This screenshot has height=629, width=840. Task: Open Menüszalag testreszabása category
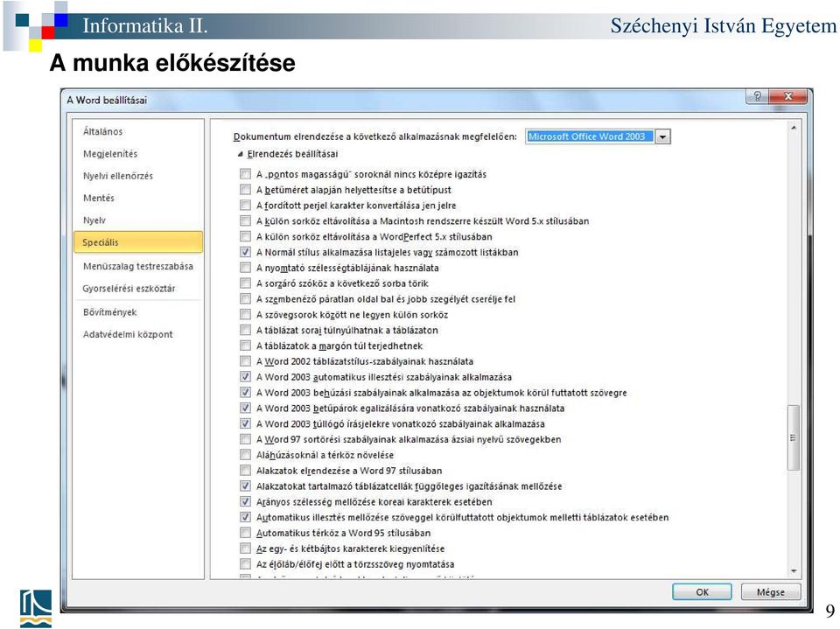138,266
